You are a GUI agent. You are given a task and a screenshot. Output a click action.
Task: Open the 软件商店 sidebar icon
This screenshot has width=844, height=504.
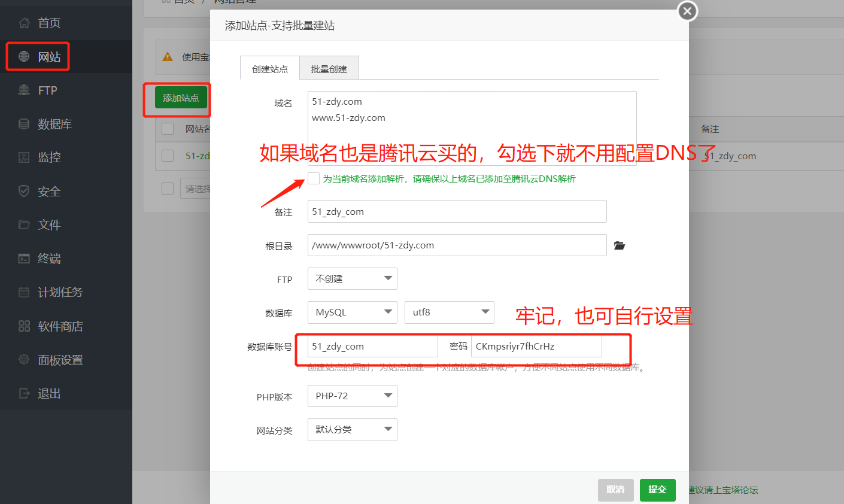[46, 326]
